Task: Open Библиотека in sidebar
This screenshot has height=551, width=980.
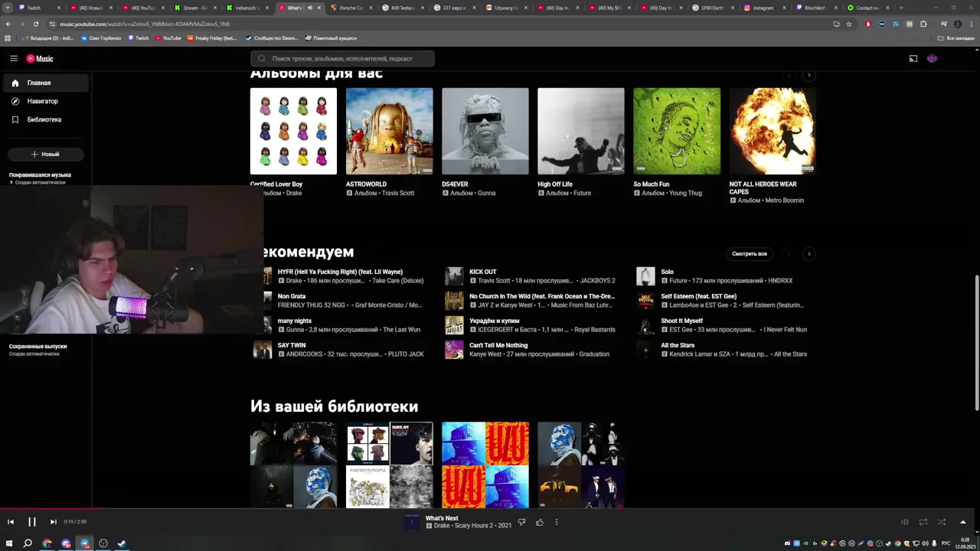Action: point(45,119)
